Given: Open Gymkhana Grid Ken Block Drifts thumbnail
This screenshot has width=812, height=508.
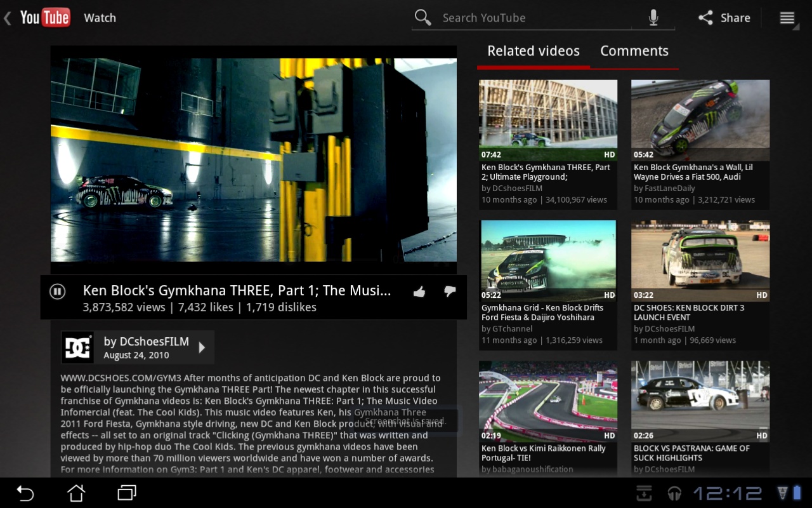Looking at the screenshot, I should pos(548,261).
